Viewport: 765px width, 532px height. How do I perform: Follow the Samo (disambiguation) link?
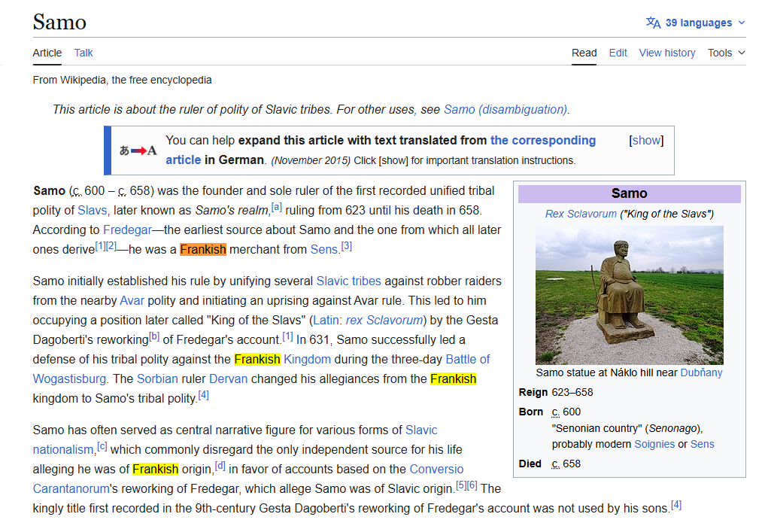tap(505, 109)
